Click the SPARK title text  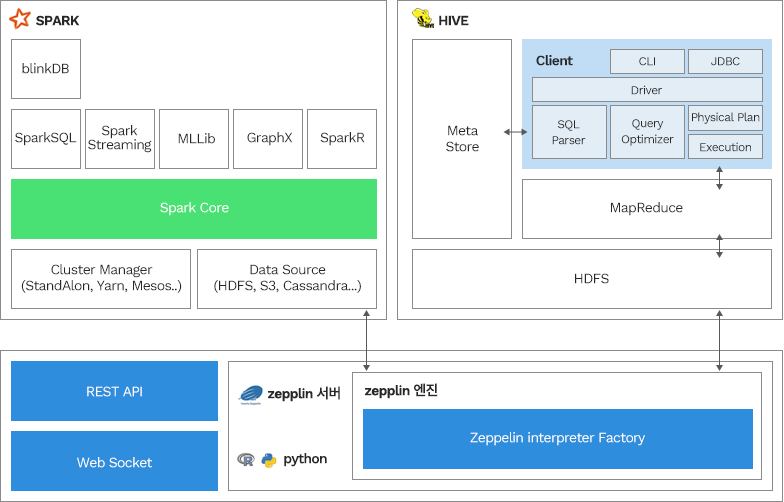(58, 21)
